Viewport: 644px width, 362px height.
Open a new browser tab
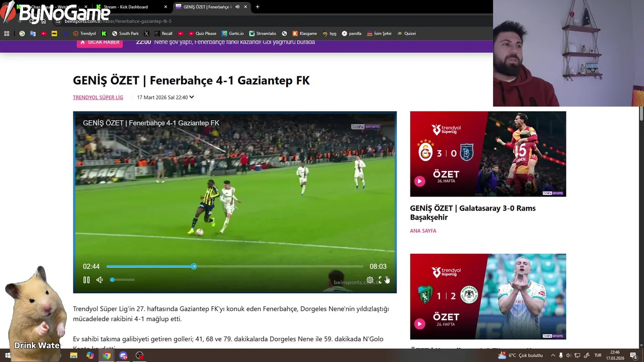(258, 7)
